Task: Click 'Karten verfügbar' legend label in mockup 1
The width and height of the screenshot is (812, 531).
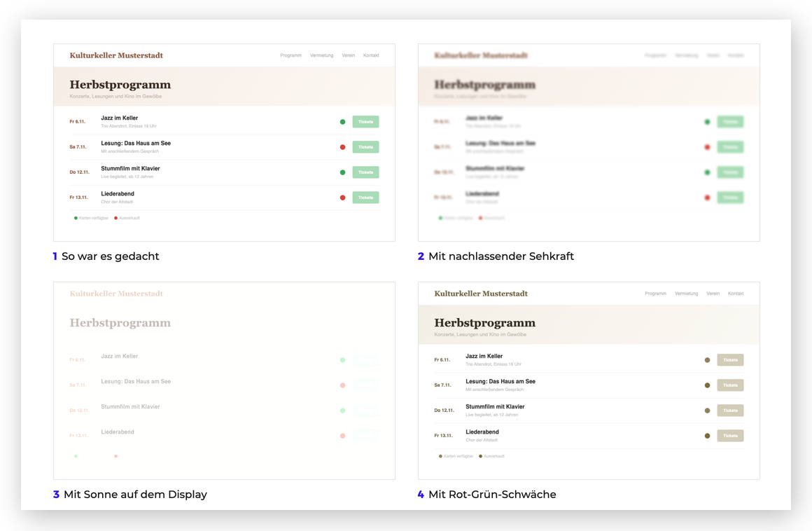Action: [x=94, y=218]
